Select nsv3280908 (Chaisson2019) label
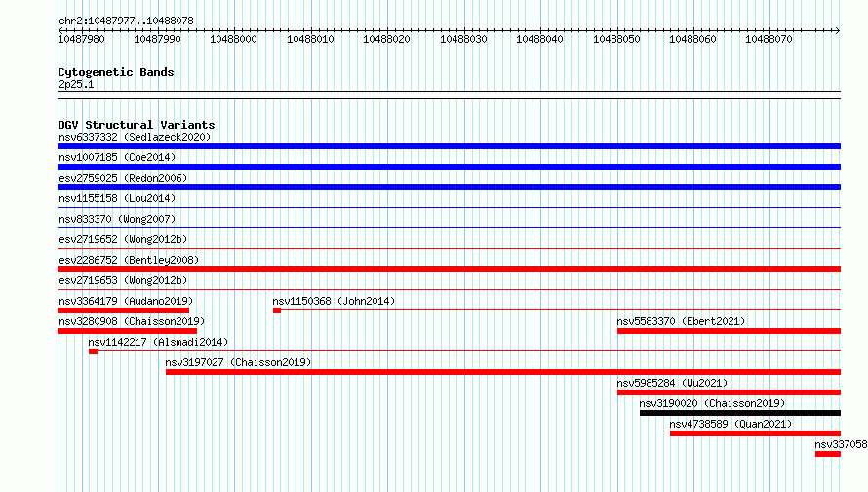Image resolution: width=868 pixels, height=492 pixels. [x=132, y=321]
